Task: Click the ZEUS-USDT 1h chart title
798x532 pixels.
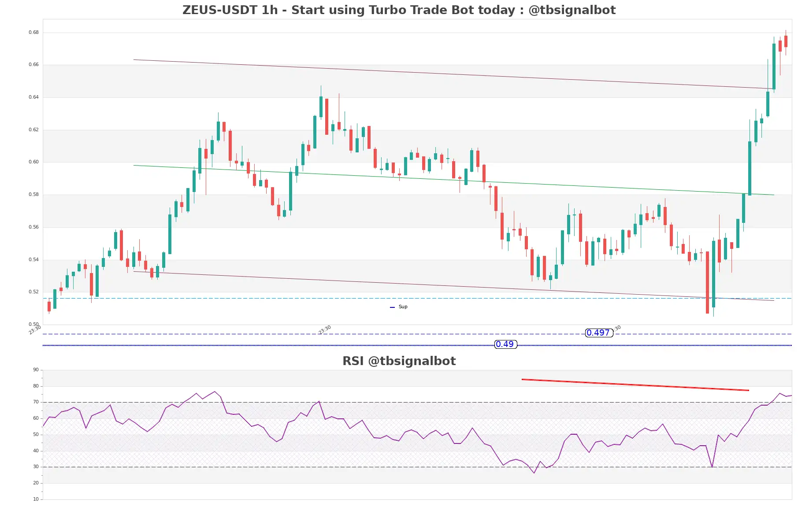Action: pos(399,10)
